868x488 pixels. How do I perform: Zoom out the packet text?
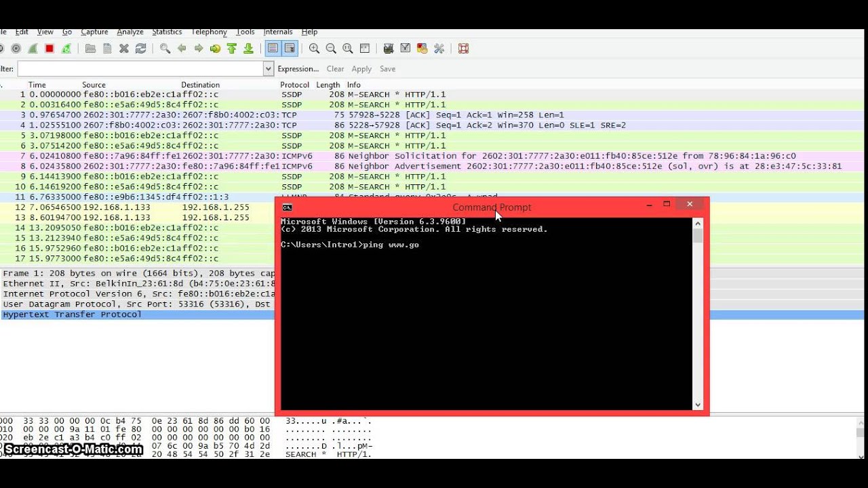[x=331, y=48]
